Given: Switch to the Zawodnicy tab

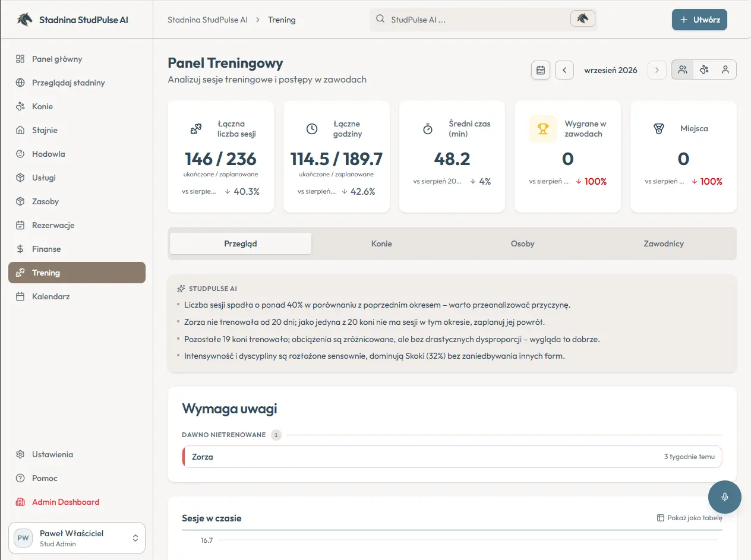Looking at the screenshot, I should [x=664, y=244].
